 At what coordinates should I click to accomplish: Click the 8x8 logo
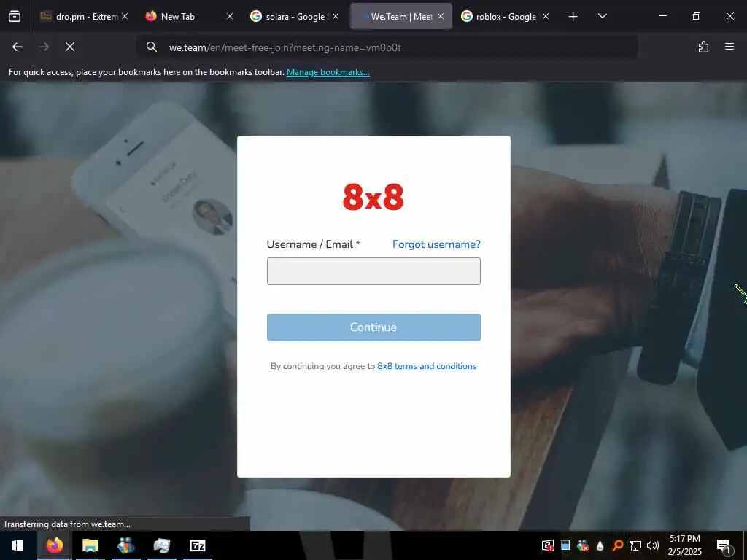coord(373,197)
